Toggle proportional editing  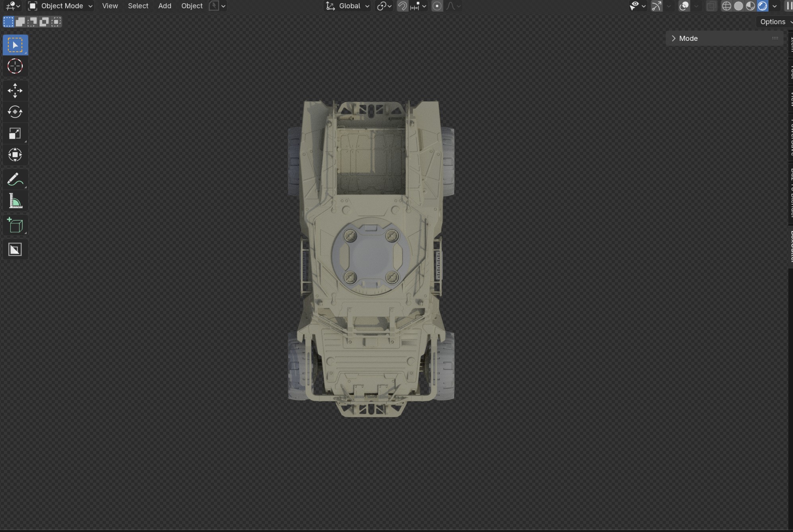[x=437, y=6]
